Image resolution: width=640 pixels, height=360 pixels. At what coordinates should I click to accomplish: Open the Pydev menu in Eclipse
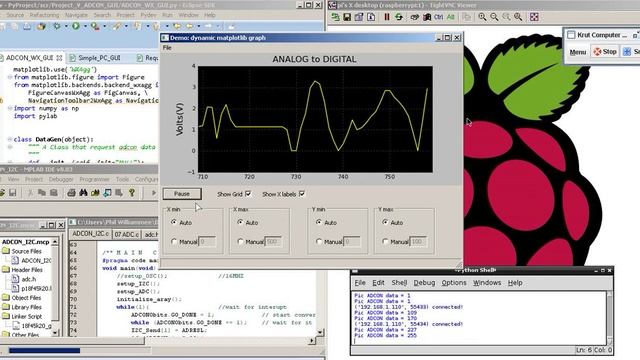pyautogui.click(x=148, y=15)
